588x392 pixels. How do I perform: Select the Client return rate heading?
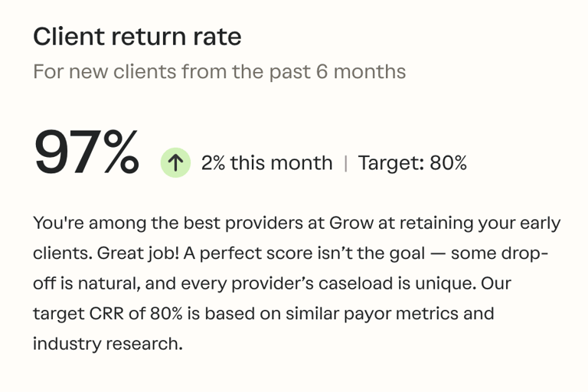click(x=137, y=37)
